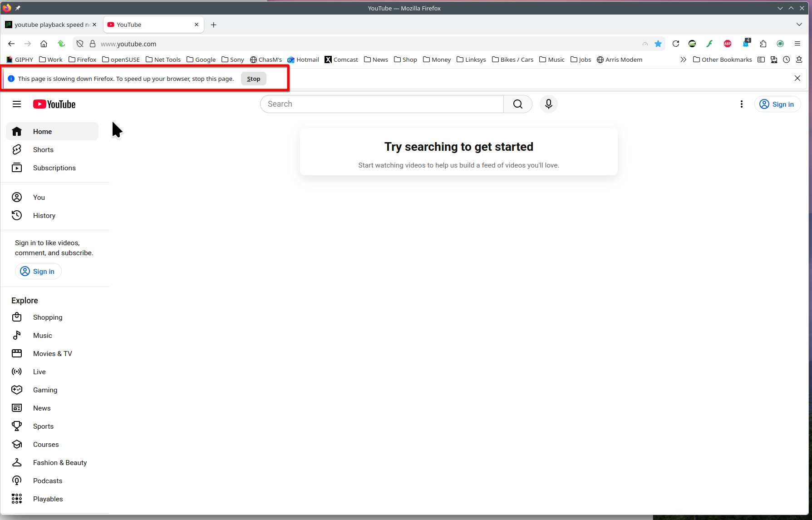Open the Net Tools bookmarks folder
812x520 pixels.
(x=163, y=59)
